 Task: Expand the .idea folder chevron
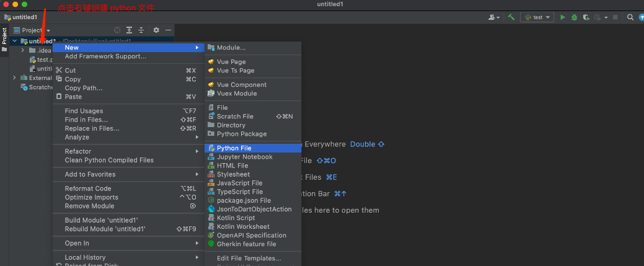click(x=23, y=50)
